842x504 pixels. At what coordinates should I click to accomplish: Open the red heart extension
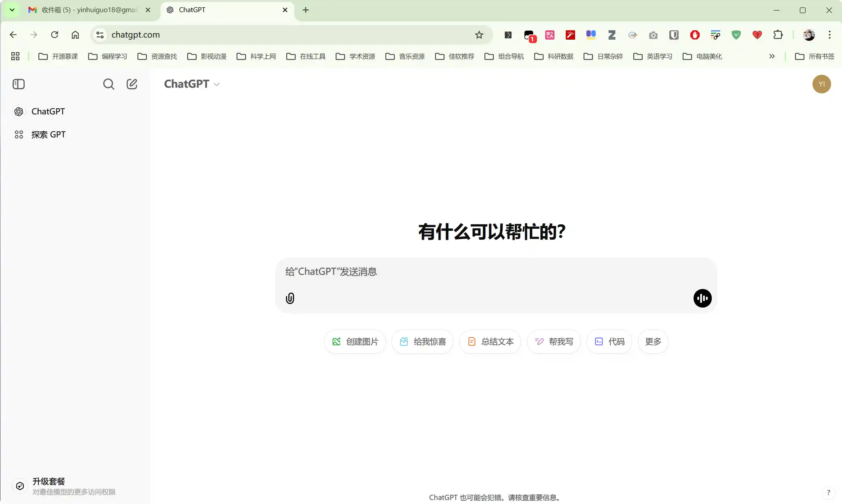757,35
